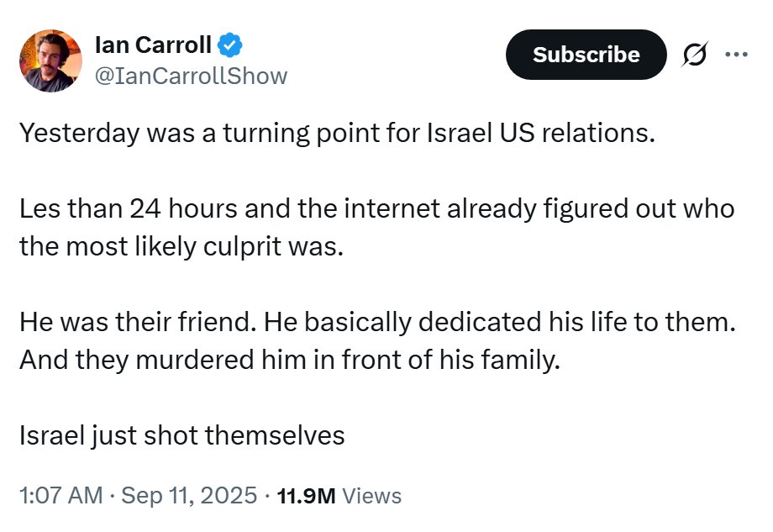Click the Views label
This screenshot has height=532, width=773.
(372, 496)
